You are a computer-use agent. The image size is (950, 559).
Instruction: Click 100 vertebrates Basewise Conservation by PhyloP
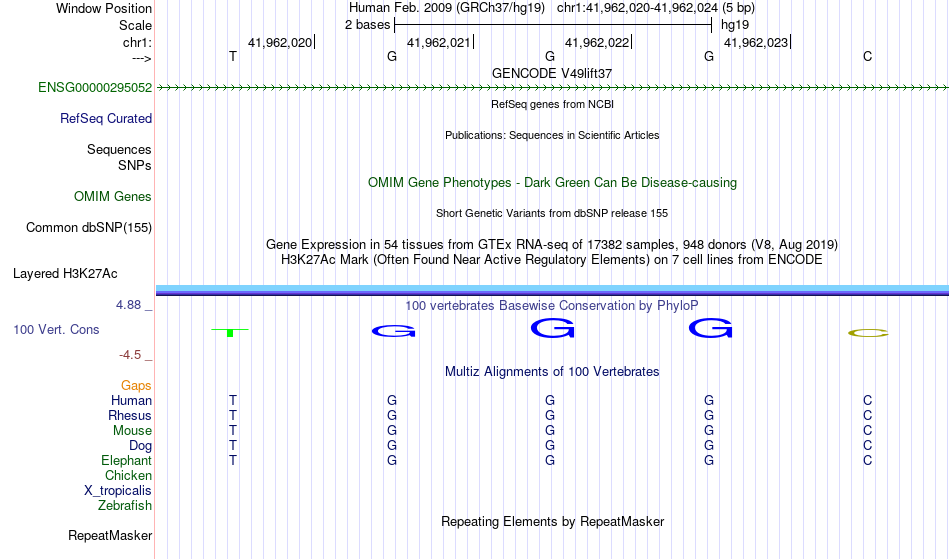coord(552,305)
